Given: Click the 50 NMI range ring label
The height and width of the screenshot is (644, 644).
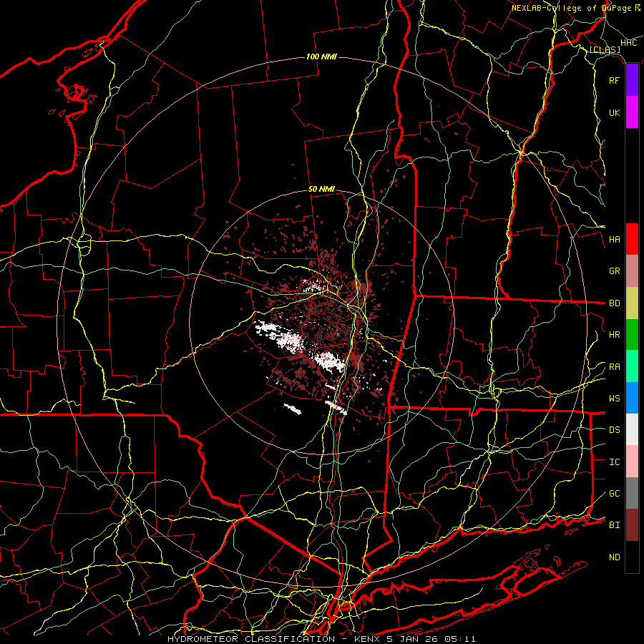Looking at the screenshot, I should (x=321, y=190).
